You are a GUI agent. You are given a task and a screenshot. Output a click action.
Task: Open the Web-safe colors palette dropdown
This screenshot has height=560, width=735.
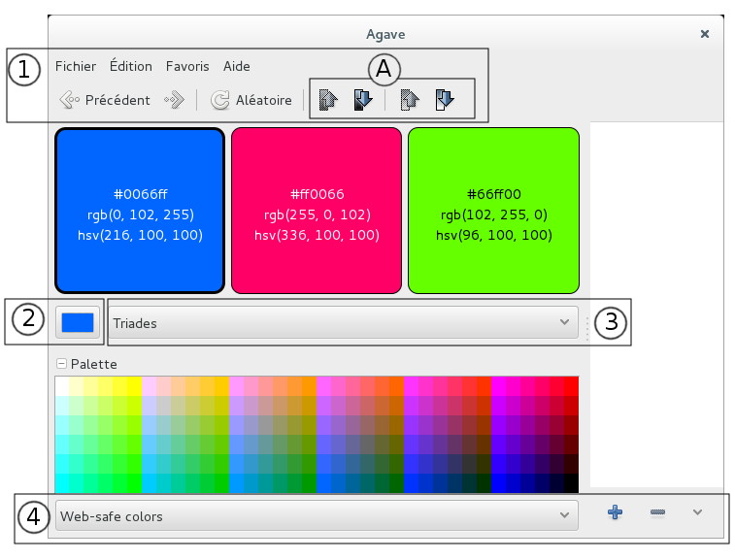tap(316, 516)
